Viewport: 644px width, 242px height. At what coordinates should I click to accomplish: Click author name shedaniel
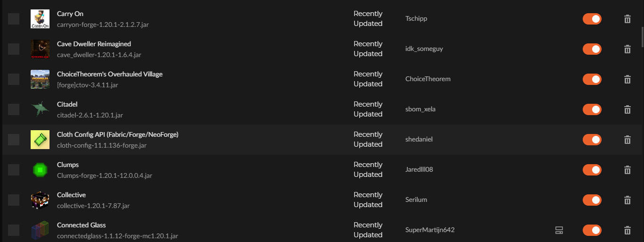[419, 140]
